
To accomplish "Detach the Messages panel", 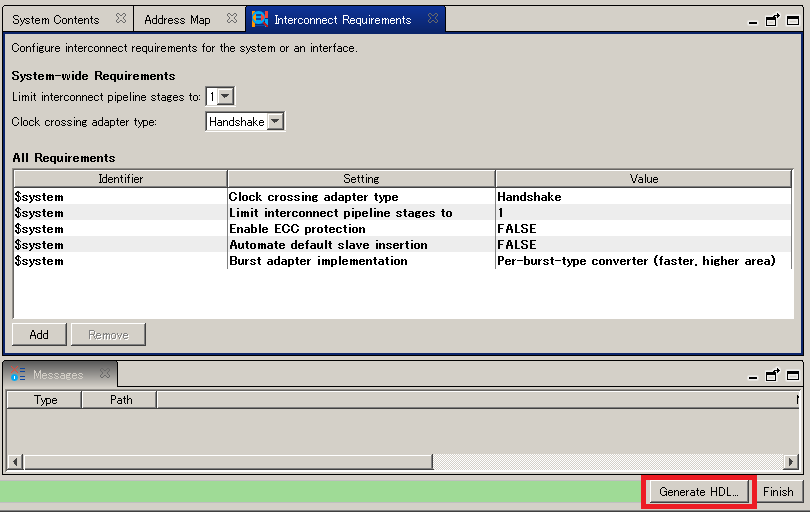I will tap(773, 375).
